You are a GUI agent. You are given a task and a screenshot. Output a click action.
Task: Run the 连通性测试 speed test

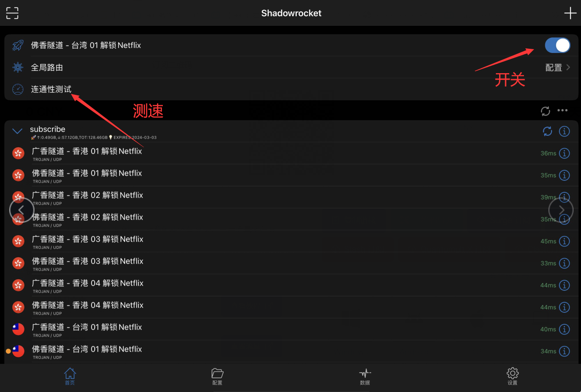pyautogui.click(x=291, y=89)
